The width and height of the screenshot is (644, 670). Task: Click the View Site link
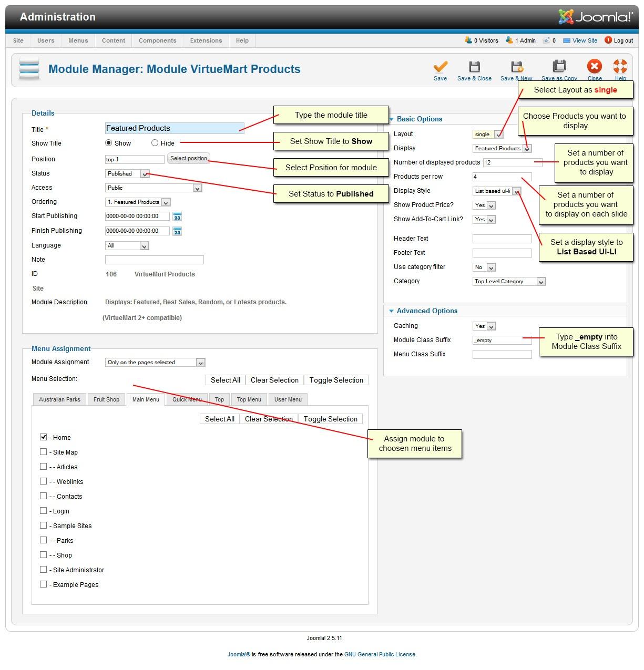(x=585, y=40)
